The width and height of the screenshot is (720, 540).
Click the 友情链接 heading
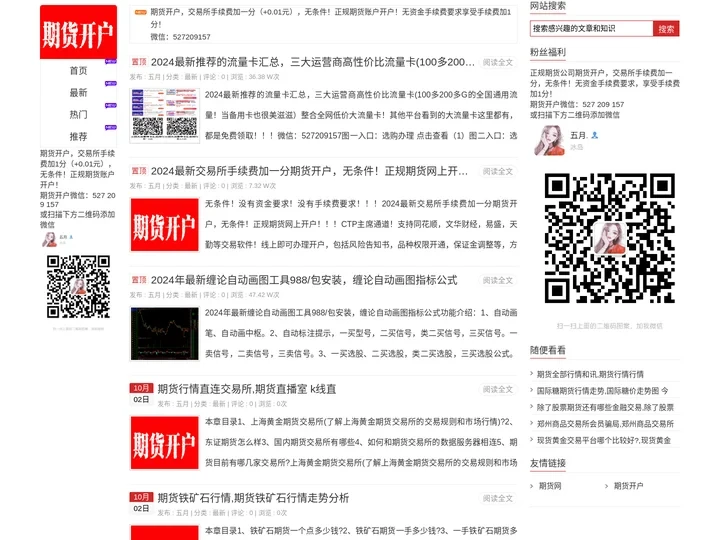[x=548, y=463]
